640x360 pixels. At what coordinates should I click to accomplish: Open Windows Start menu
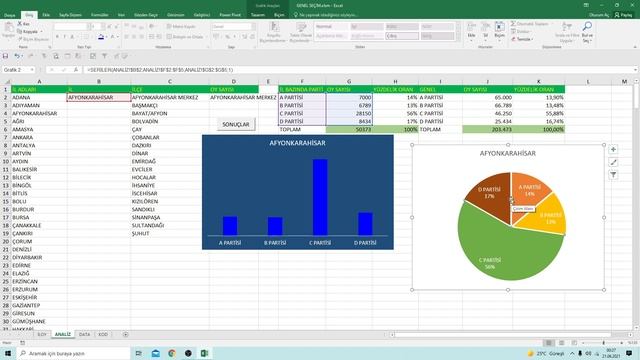point(8,353)
